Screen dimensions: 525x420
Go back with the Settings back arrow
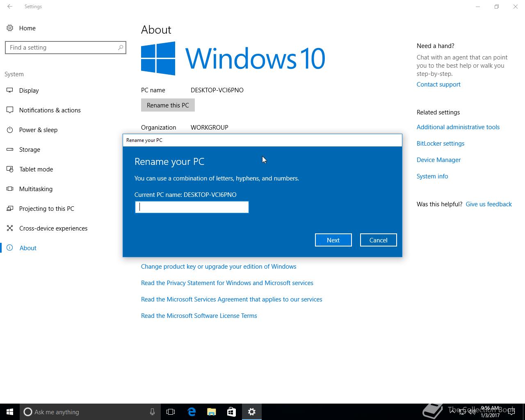(x=10, y=7)
